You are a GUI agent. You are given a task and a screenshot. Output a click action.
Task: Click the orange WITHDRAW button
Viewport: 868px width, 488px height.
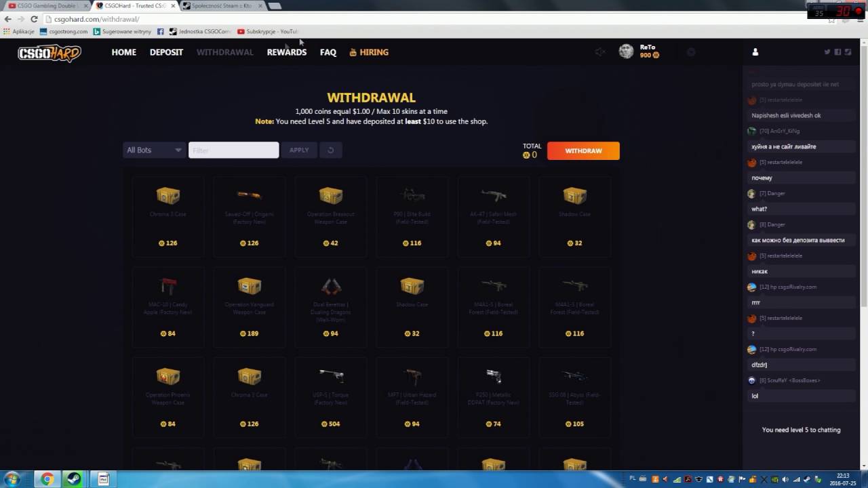tap(583, 150)
